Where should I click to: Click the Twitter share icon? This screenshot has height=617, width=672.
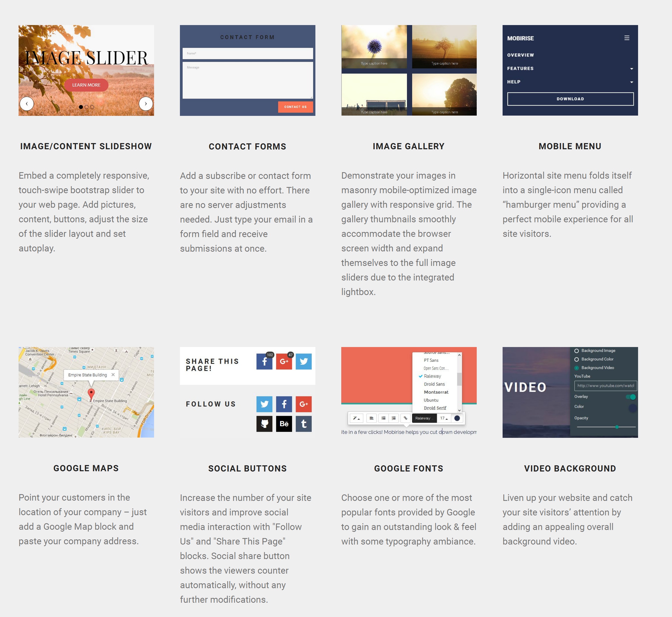[304, 361]
